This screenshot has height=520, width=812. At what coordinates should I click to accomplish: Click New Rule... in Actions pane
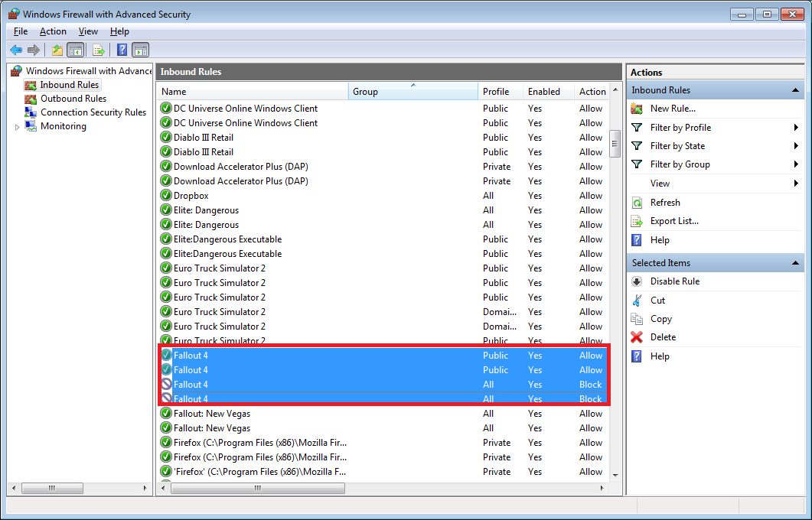(673, 109)
